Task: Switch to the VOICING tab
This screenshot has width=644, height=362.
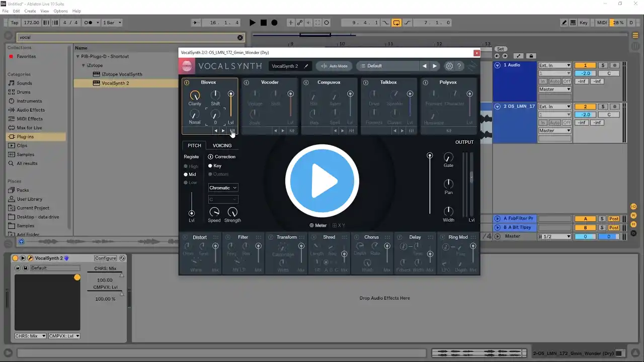Action: click(x=222, y=146)
